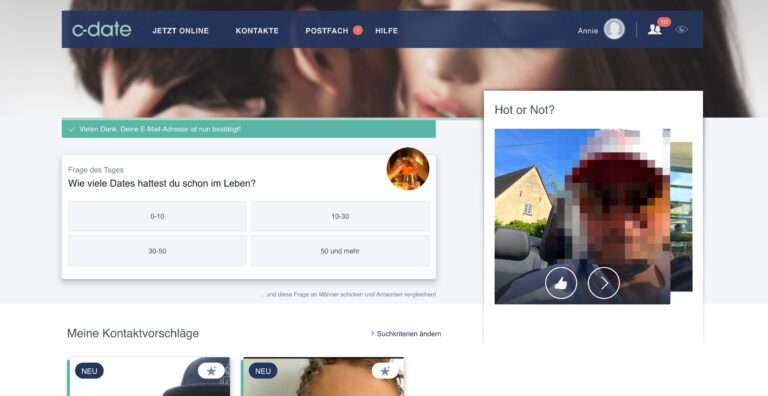Go to the Kontakte menu item
This screenshot has width=768, height=396.
[257, 30]
